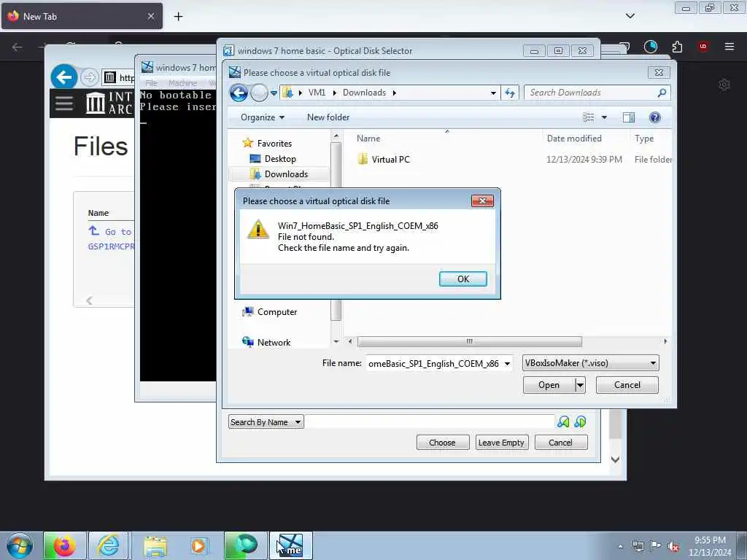The width and height of the screenshot is (747, 560).
Task: Expand the address bar history dropdown
Action: 493,93
